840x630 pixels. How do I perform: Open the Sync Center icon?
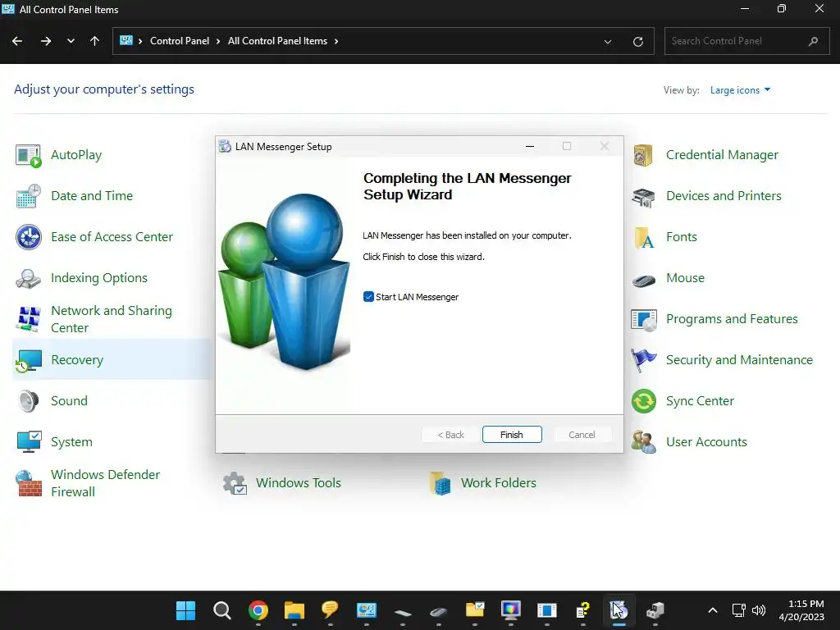click(x=643, y=400)
